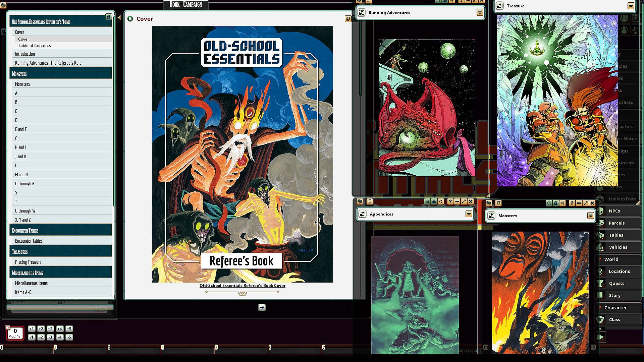Click the +3 modifier button

click(50, 329)
